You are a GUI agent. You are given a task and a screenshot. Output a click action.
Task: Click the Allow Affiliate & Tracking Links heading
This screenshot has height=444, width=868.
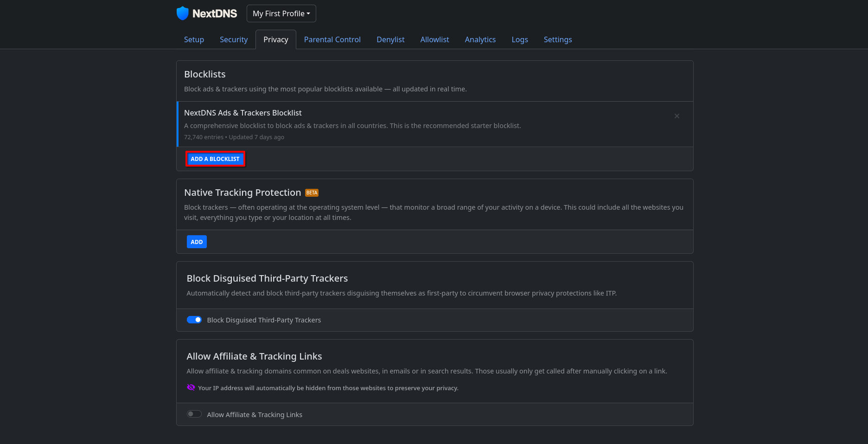click(x=254, y=356)
